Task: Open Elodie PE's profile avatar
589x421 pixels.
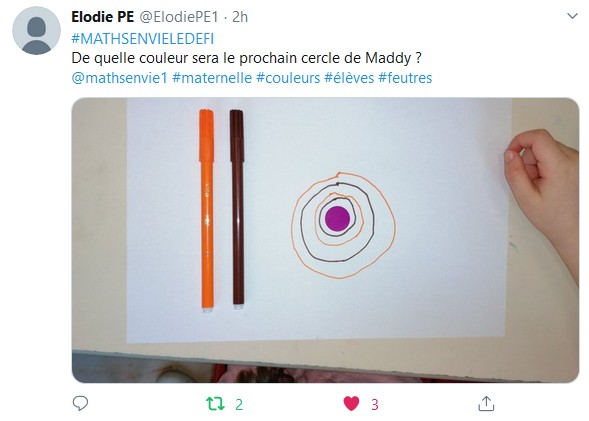Action: (36, 30)
